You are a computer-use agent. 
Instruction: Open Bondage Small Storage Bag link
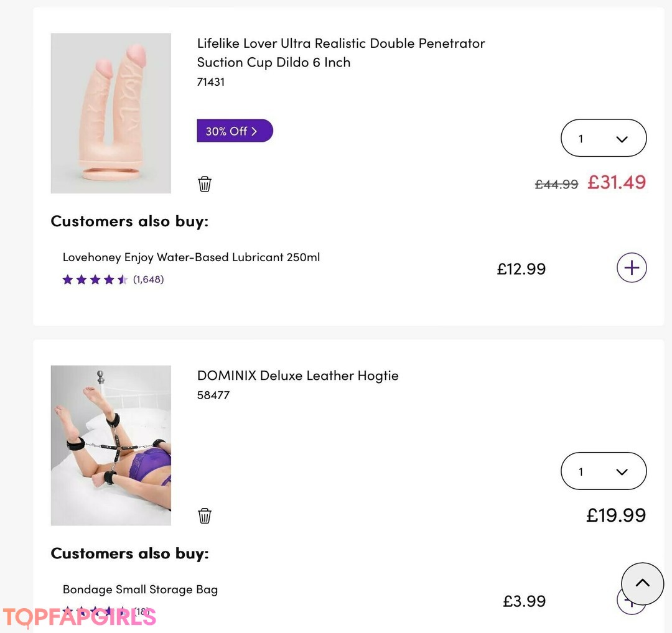(x=140, y=589)
